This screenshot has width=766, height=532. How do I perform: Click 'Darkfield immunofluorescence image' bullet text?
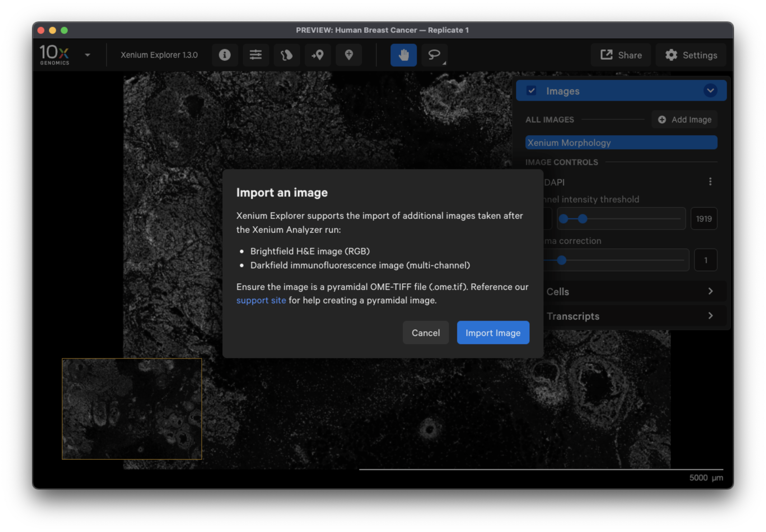(360, 265)
